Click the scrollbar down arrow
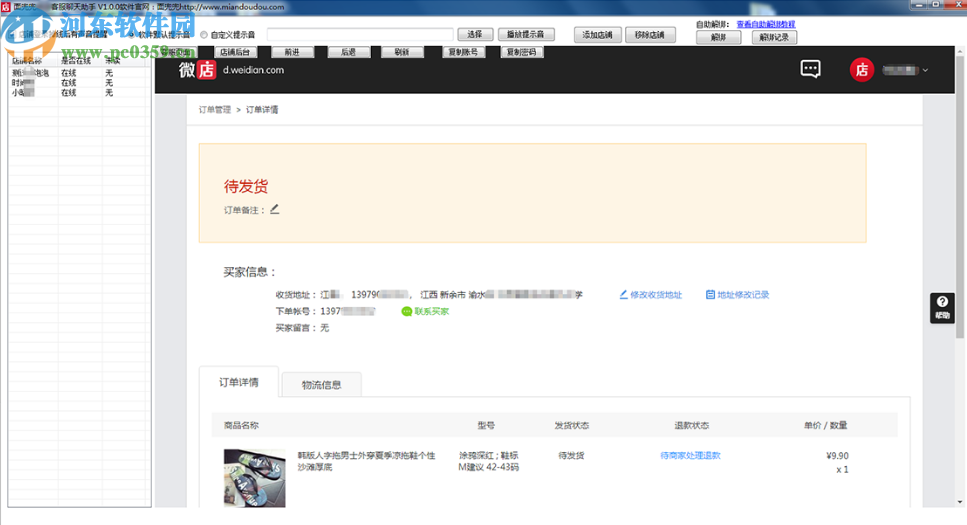The height and width of the screenshot is (525, 967). pos(960,502)
